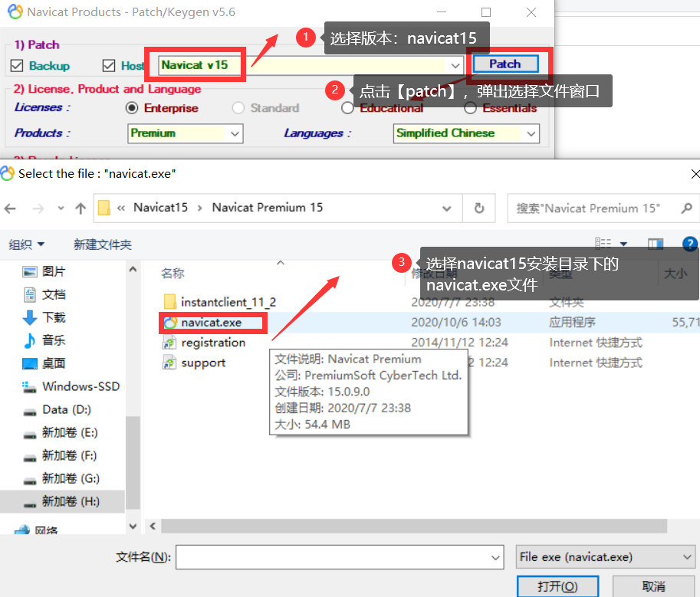Toggle the Host checkbox
Image resolution: width=700 pixels, height=597 pixels.
tap(108, 66)
